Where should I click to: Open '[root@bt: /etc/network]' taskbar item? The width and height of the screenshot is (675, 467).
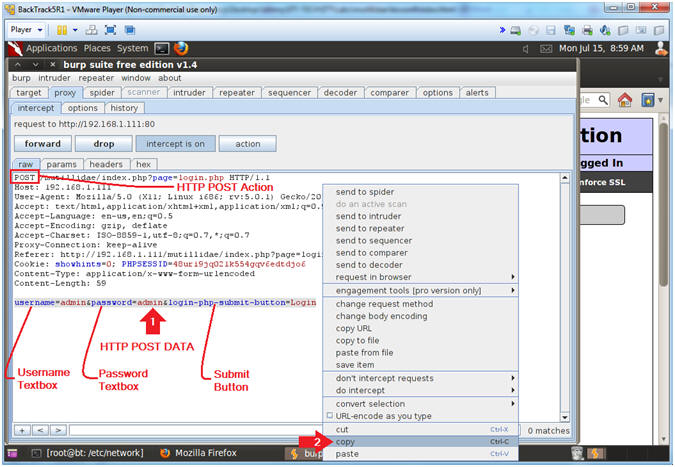pos(89,453)
